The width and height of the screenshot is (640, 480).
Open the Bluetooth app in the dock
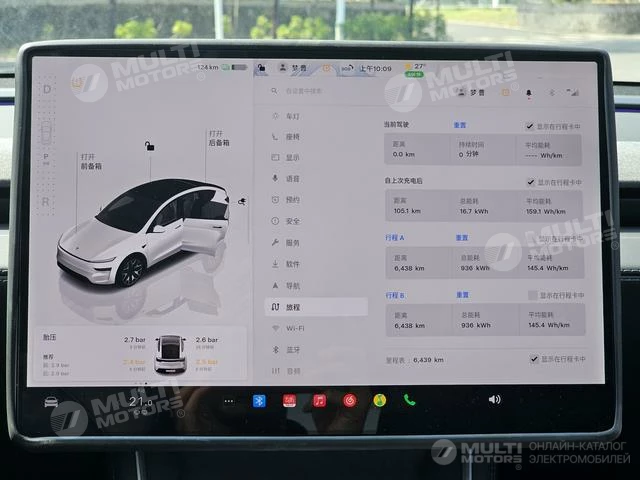258,401
